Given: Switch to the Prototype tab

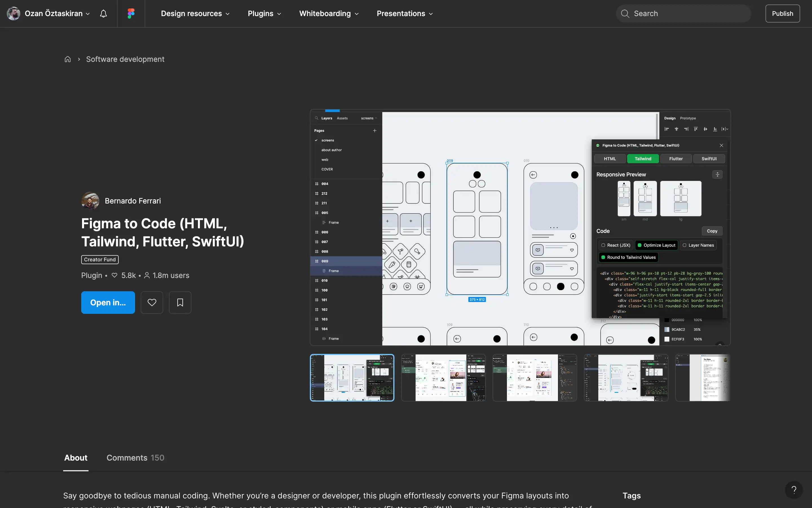Looking at the screenshot, I should tap(688, 118).
